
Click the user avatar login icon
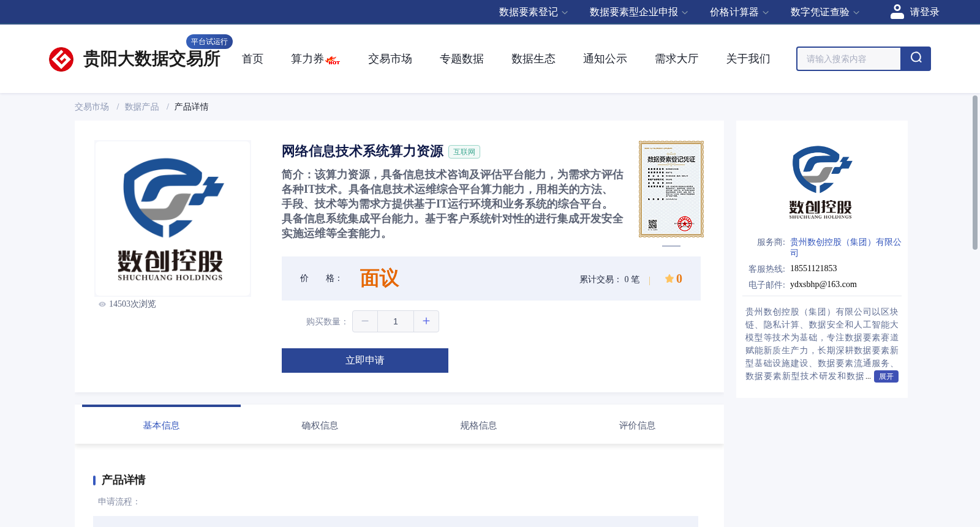(x=897, y=12)
